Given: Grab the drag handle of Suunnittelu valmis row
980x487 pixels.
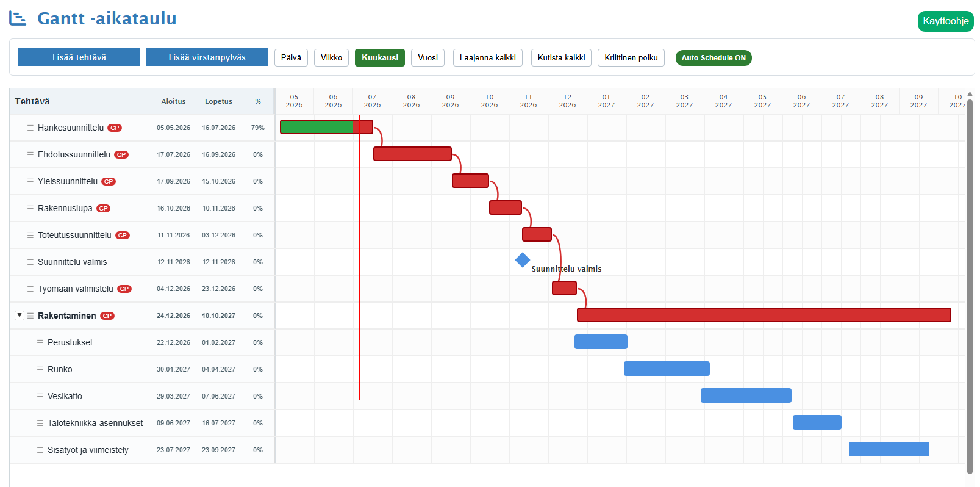Looking at the screenshot, I should click(x=30, y=262).
